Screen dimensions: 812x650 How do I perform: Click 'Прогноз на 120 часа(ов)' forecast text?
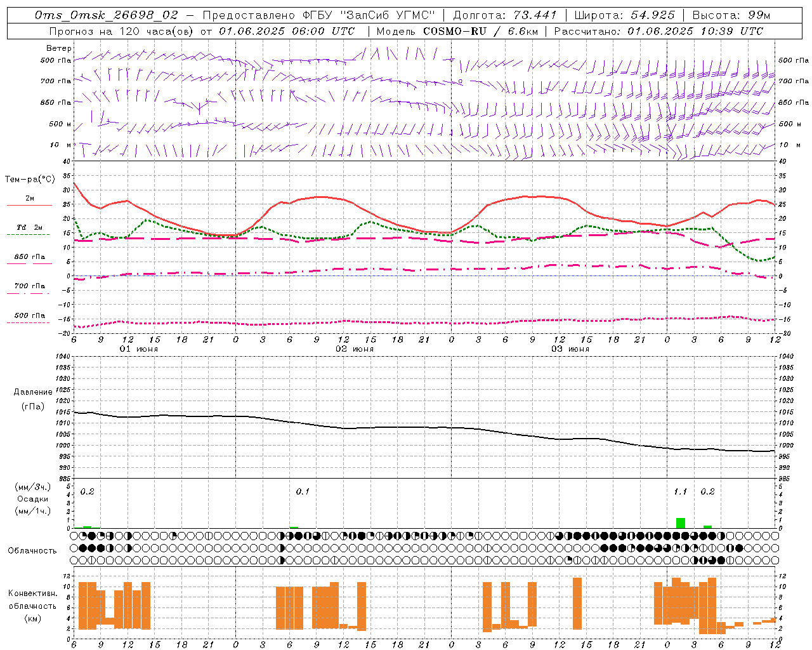click(121, 31)
